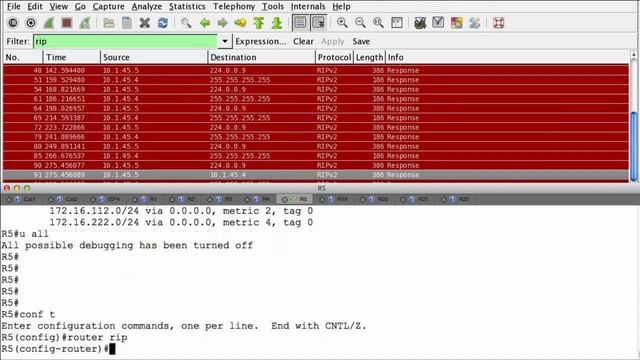The image size is (640, 360).
Task: Clear the display filter
Action: click(x=303, y=41)
